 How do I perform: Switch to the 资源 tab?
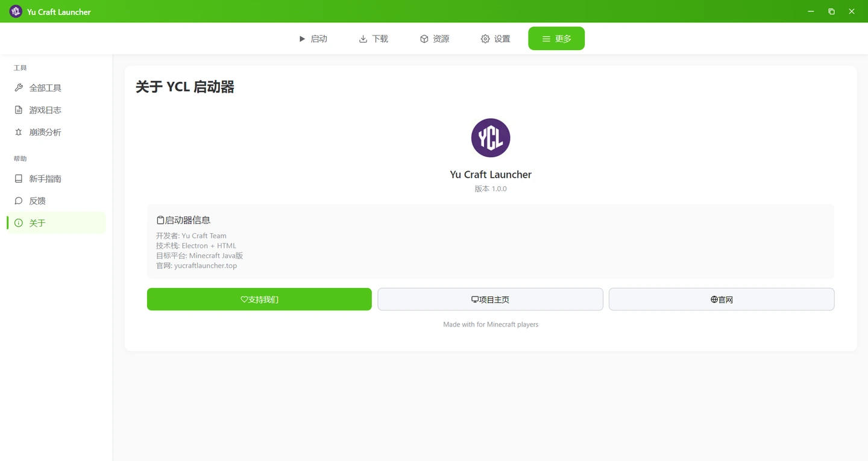pos(434,39)
